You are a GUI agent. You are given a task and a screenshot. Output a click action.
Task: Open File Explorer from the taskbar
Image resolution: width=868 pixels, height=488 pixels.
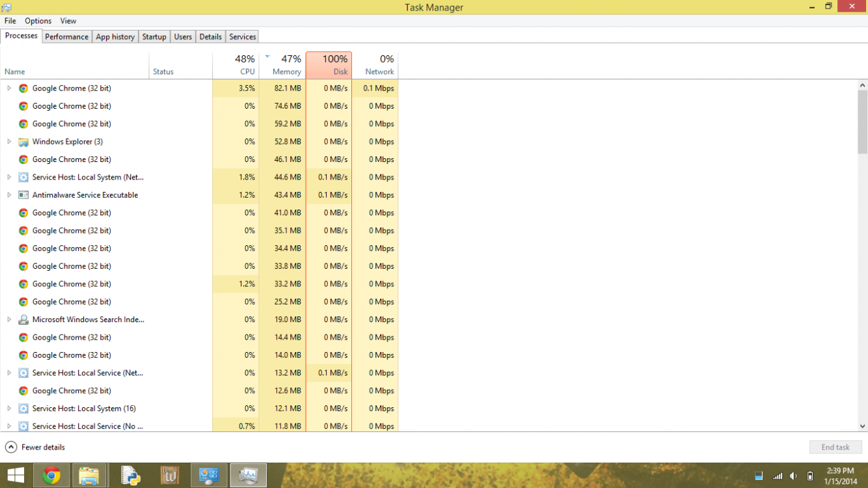click(89, 476)
